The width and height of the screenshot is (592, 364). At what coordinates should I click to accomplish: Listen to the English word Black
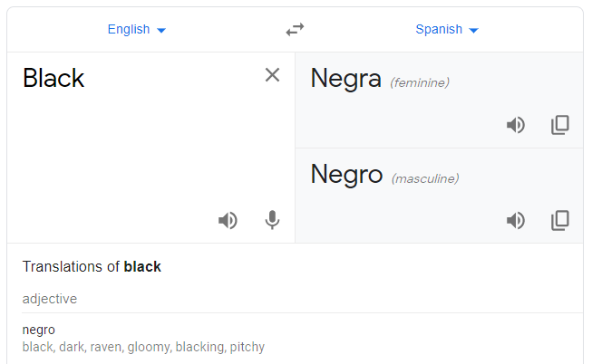click(228, 220)
